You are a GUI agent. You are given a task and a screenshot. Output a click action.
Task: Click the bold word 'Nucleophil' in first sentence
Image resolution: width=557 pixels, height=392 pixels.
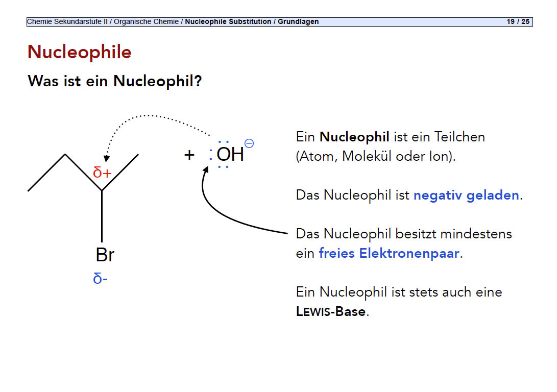tap(354, 137)
